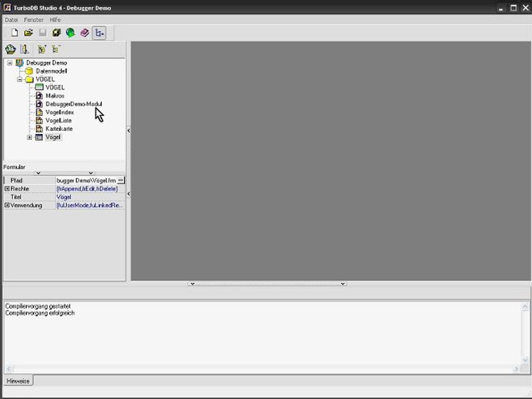
Task: Collapse the VÖGEL folder node
Action: (20, 79)
